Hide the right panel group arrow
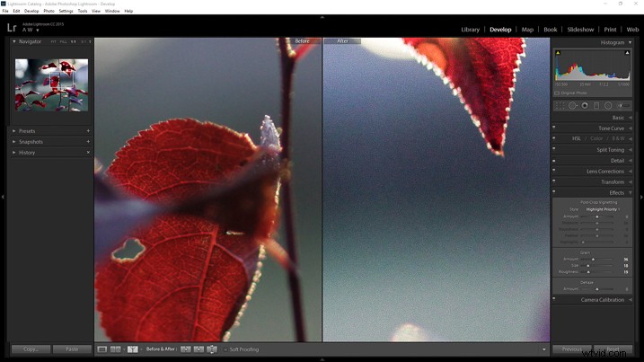 [641, 198]
